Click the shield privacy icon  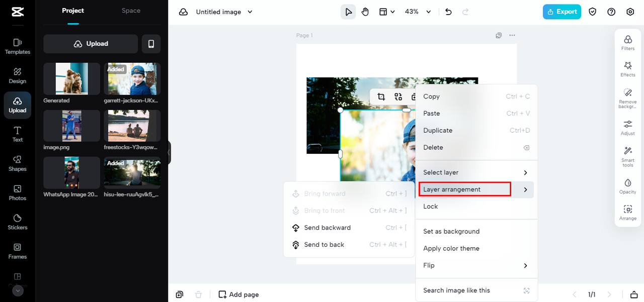pos(593,12)
